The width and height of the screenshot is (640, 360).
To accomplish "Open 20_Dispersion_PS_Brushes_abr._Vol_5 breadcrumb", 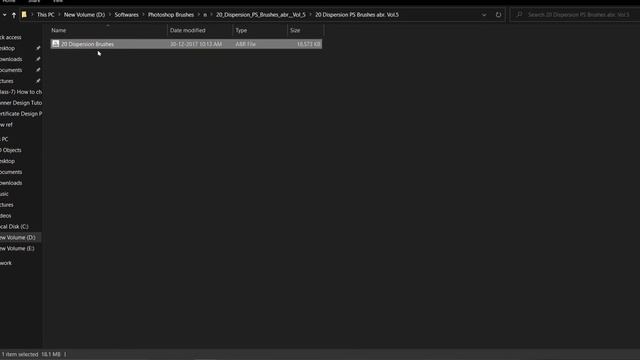I will (260, 15).
